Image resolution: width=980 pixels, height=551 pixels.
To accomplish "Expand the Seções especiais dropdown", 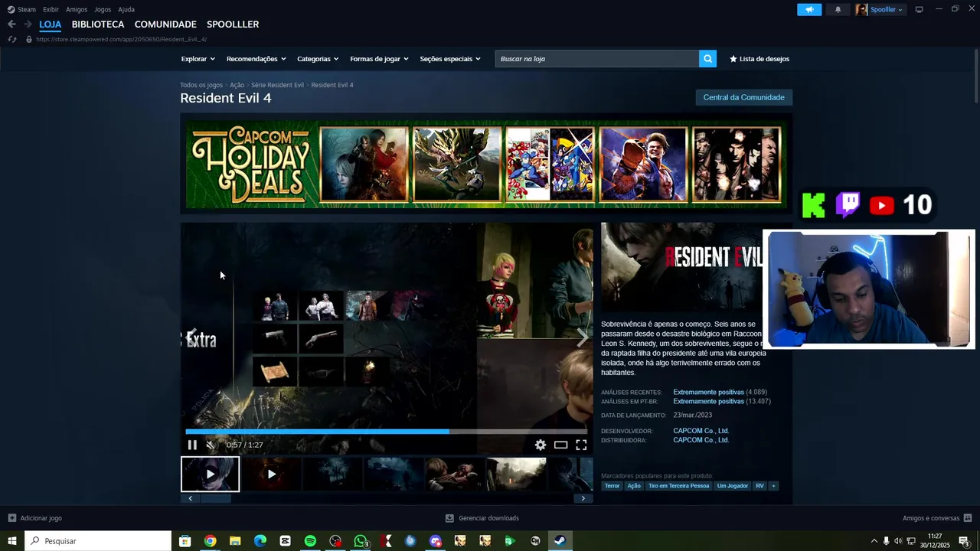I will 450,59.
